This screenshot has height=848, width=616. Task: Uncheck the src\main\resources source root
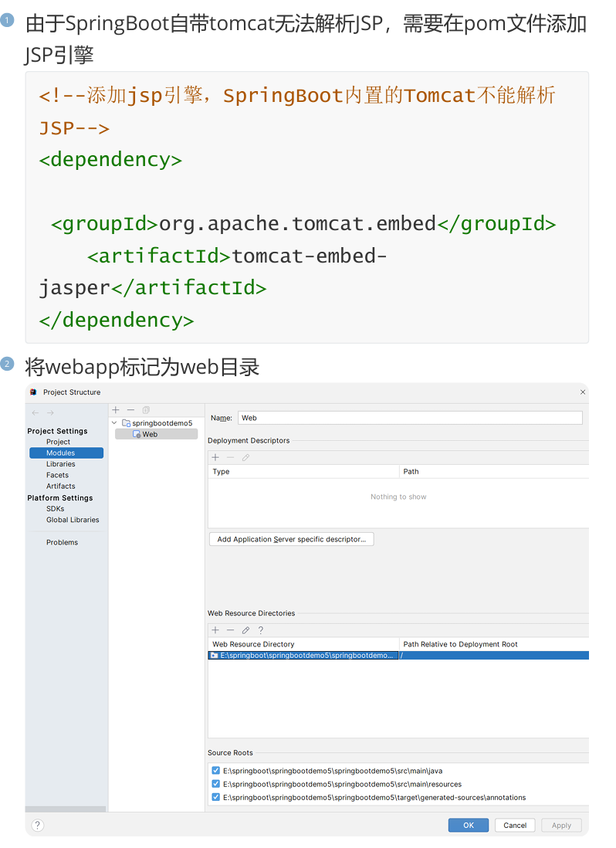[216, 784]
